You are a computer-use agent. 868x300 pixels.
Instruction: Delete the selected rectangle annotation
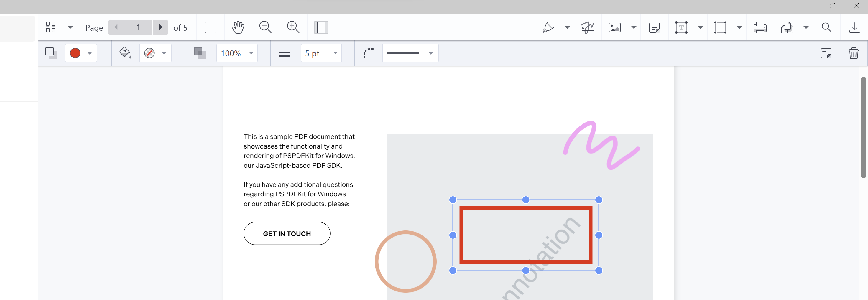(x=854, y=53)
